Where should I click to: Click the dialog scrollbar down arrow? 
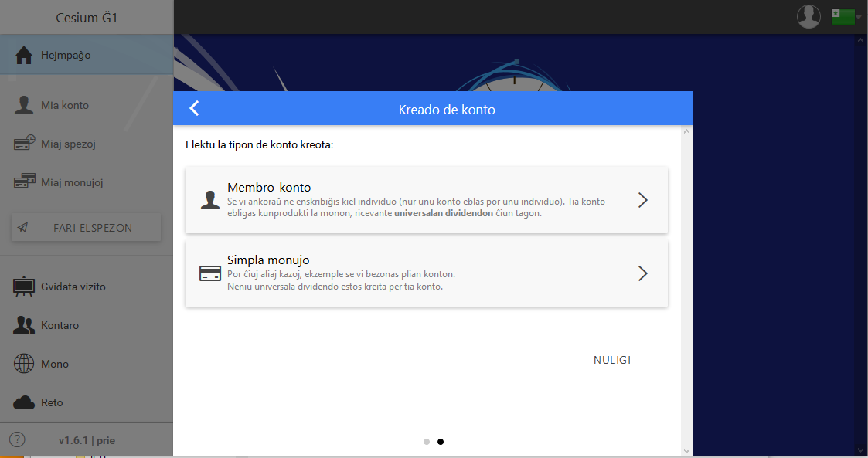[x=686, y=451]
